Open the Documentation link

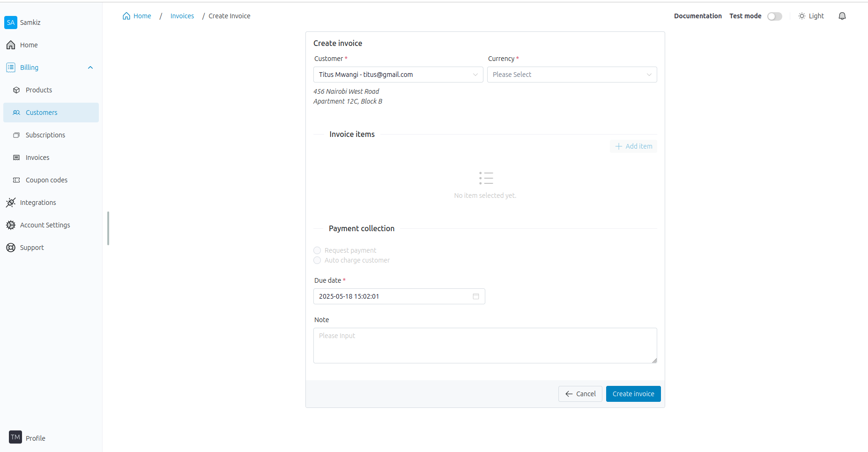tap(697, 15)
